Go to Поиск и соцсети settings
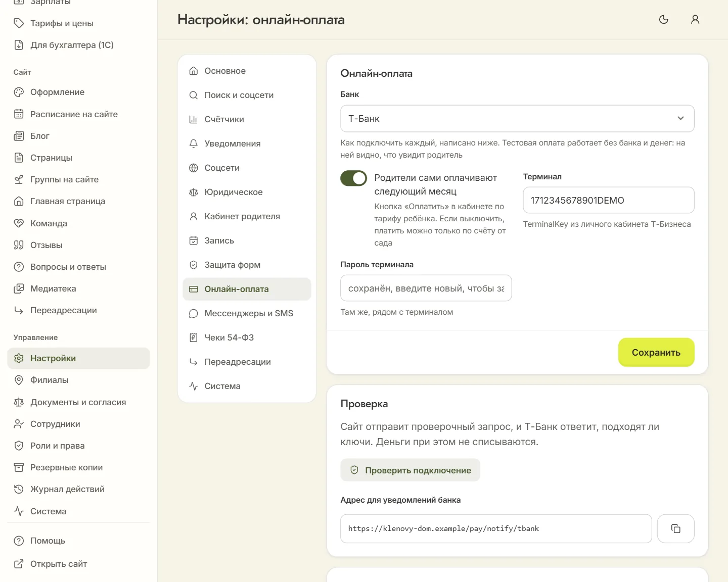728x582 pixels. click(x=247, y=95)
